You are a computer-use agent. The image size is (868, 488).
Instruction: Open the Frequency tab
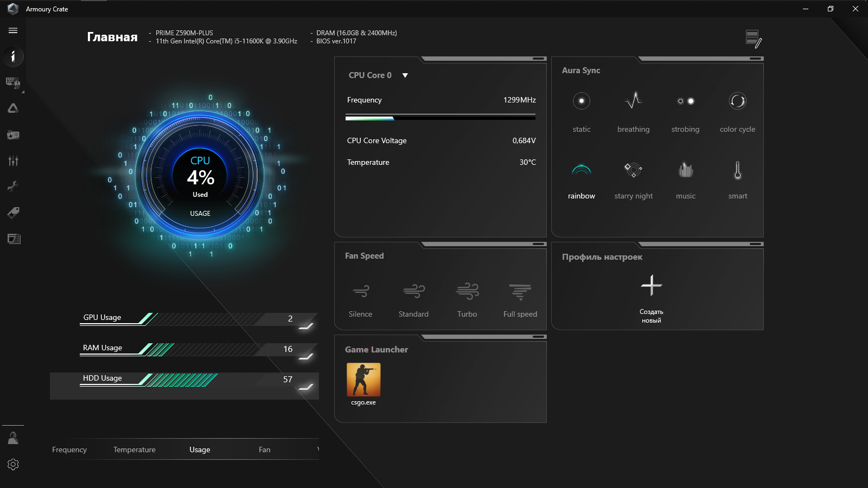(69, 450)
